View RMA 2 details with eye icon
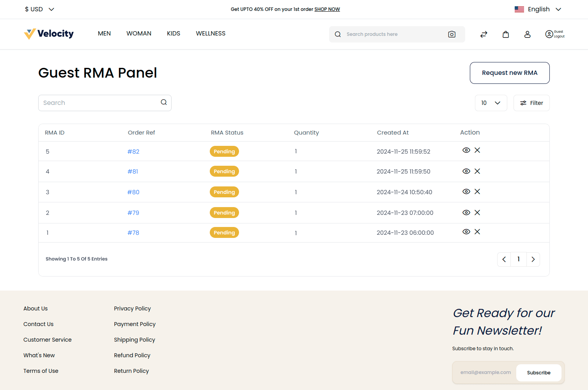This screenshot has width=588, height=390. point(466,213)
